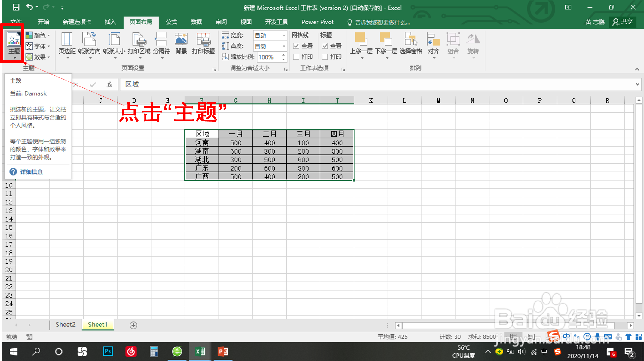
Task: Add a new sheet with plus button
Action: (133, 325)
